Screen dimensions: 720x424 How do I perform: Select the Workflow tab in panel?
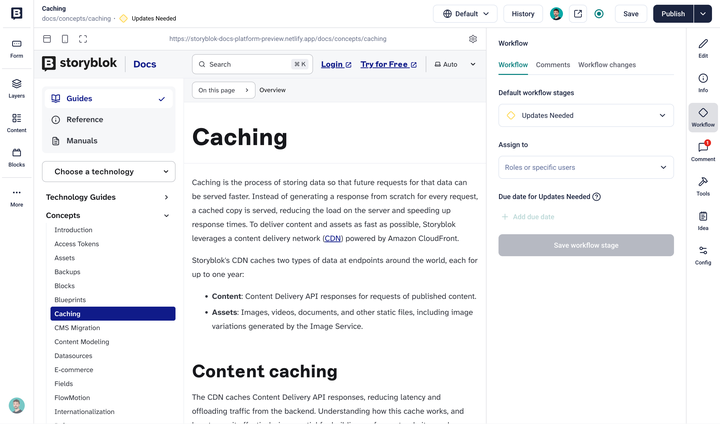(513, 65)
